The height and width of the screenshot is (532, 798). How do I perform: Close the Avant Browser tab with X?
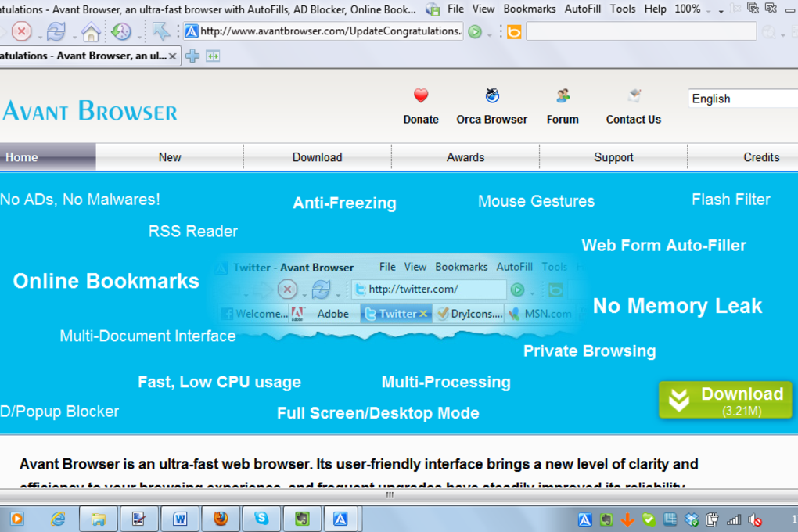pos(173,56)
